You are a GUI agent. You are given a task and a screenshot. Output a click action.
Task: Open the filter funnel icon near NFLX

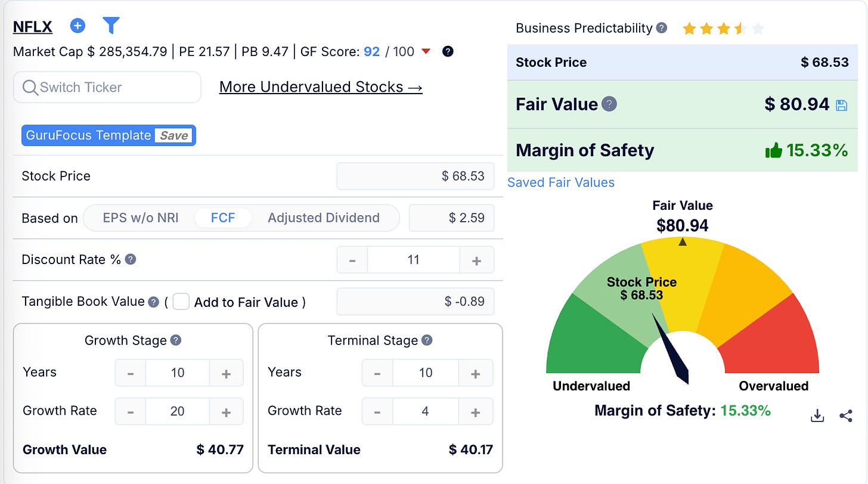click(111, 26)
